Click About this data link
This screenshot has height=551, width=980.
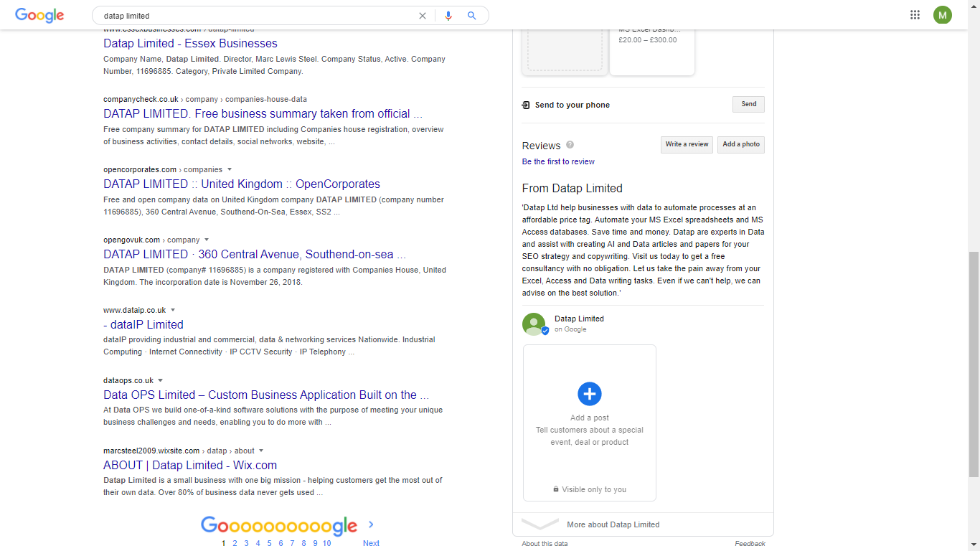545,544
